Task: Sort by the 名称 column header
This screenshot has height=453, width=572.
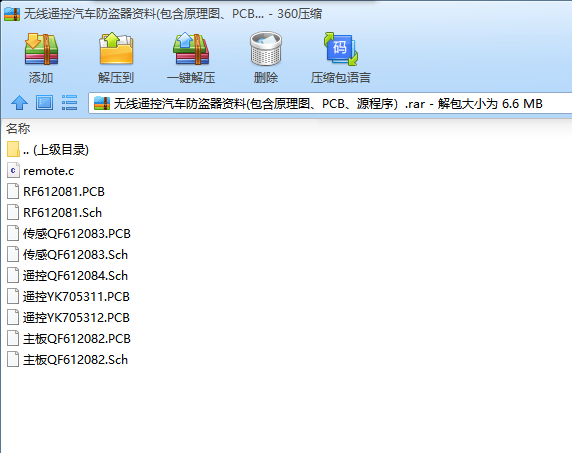Action: pos(18,128)
